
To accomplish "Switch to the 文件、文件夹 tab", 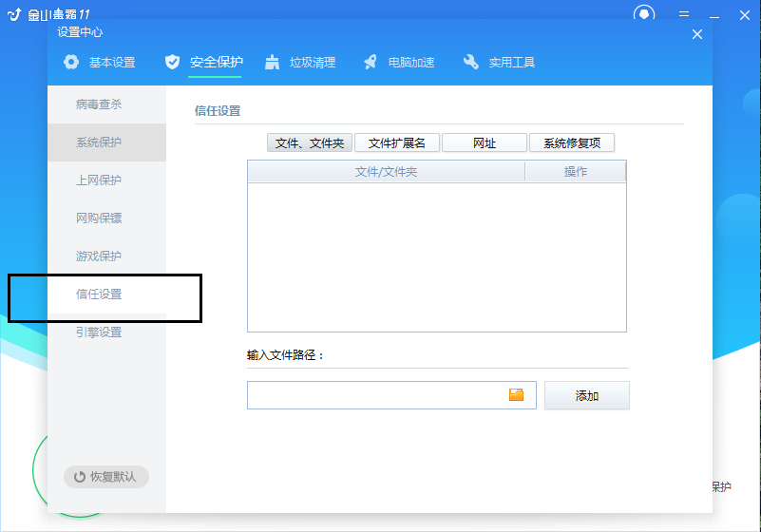I will 310,143.
